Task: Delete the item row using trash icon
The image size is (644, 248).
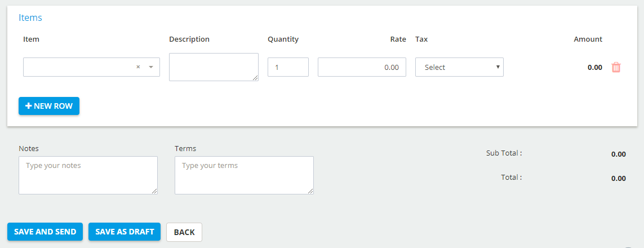Action: (616, 67)
